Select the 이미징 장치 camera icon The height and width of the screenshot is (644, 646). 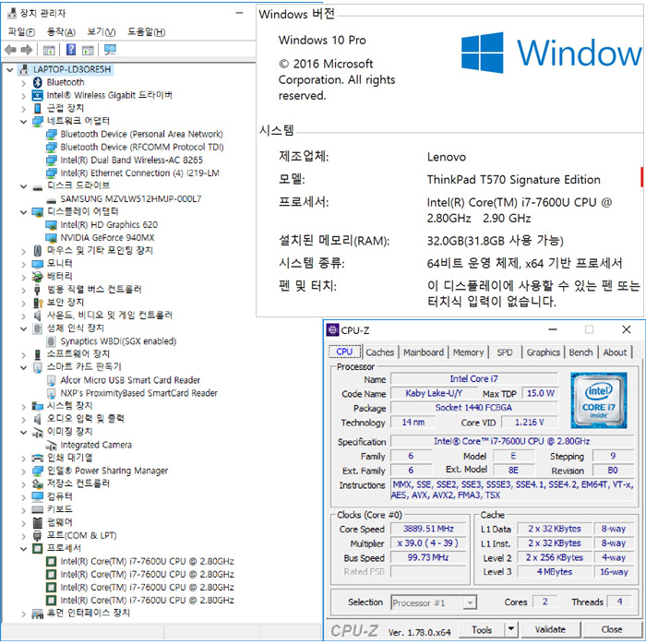point(38,433)
